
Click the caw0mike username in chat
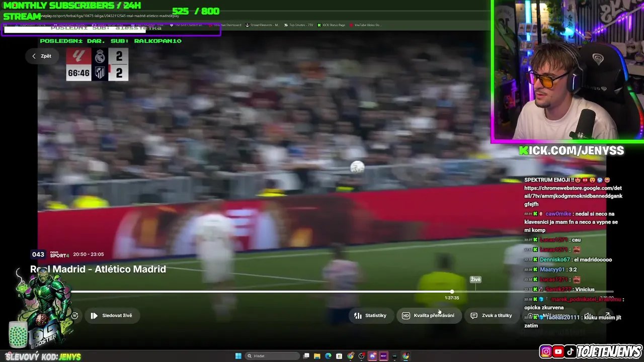tap(558, 214)
